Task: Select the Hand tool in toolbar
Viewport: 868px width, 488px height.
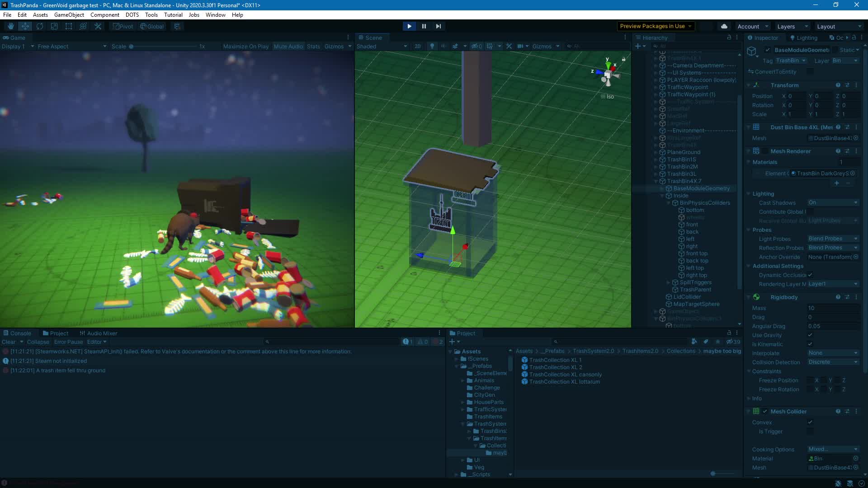Action: pos(11,26)
